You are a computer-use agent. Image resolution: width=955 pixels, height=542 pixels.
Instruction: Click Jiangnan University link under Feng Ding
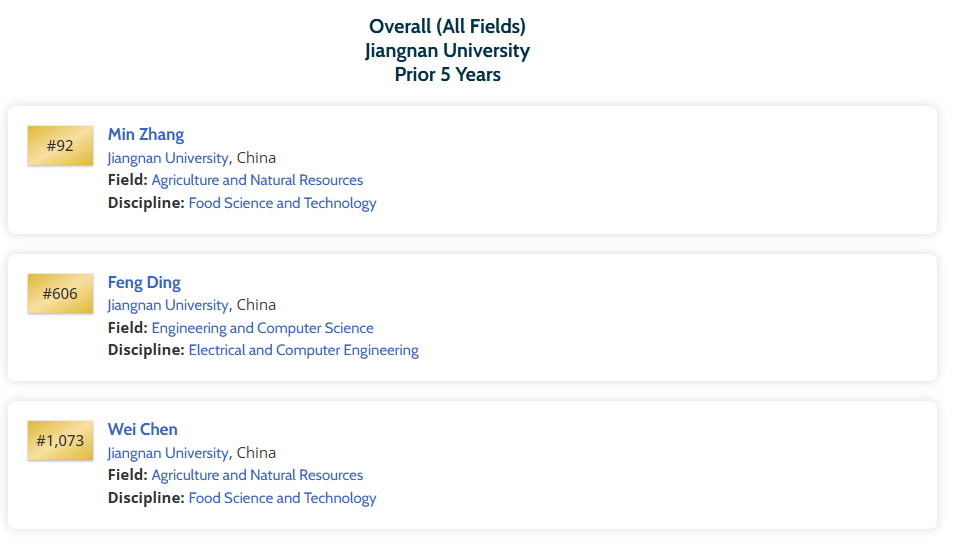tap(168, 305)
